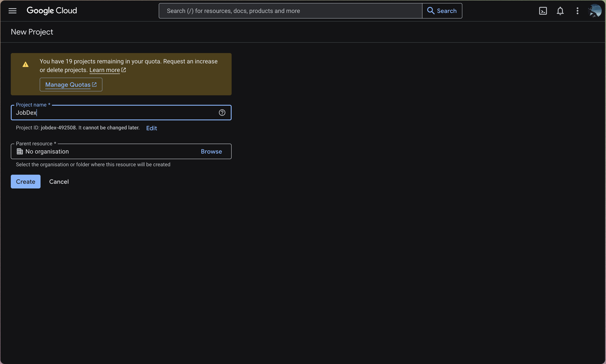The image size is (606, 364).
Task: Click the New Project heading
Action: pos(32,32)
